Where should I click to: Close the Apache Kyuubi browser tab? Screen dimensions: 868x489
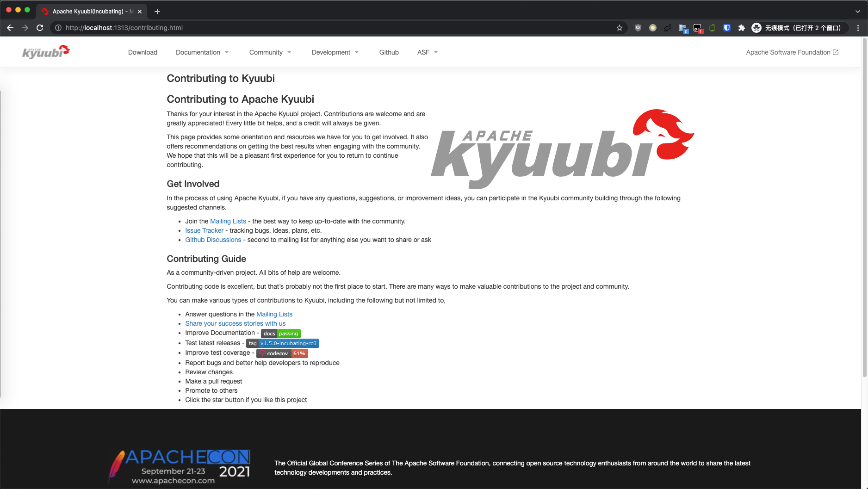[140, 12]
